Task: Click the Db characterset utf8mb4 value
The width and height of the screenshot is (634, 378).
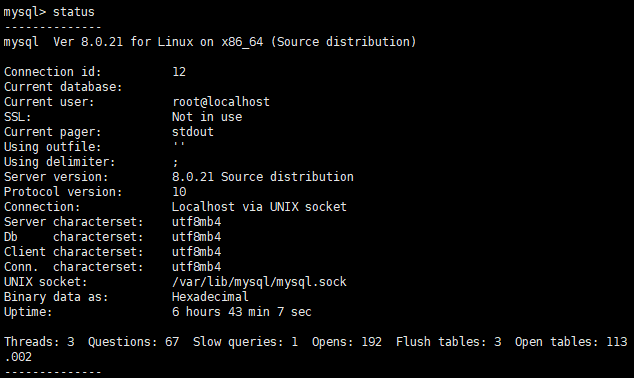Action: tap(197, 237)
